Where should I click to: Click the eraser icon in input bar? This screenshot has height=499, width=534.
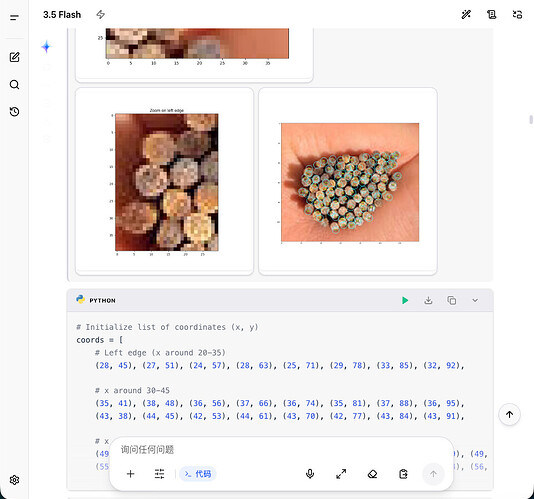372,474
